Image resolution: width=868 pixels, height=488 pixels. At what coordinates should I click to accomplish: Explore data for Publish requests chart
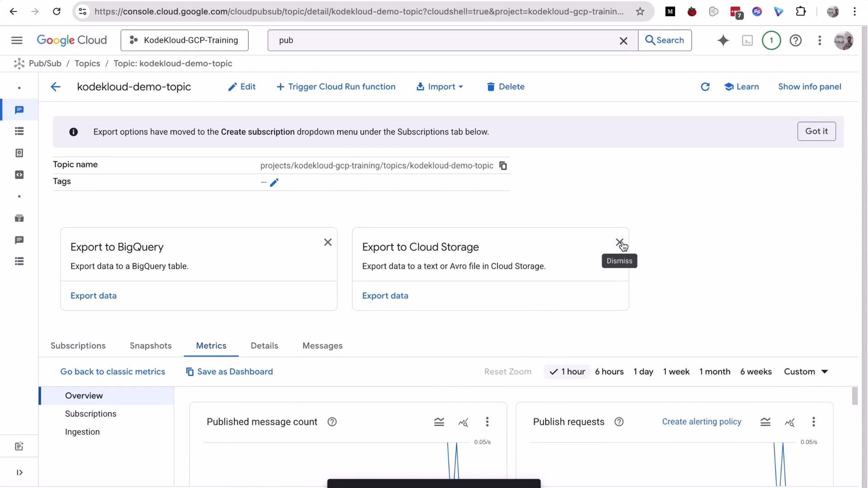click(789, 422)
